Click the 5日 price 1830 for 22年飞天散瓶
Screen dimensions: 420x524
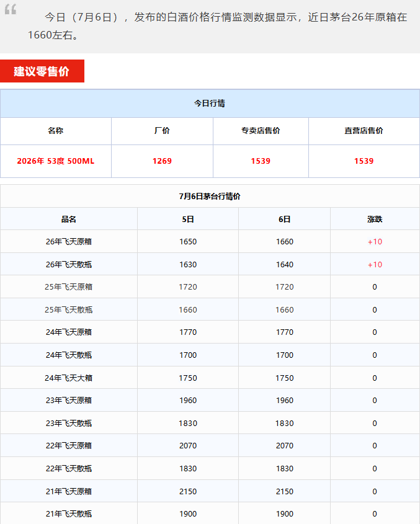click(x=188, y=469)
